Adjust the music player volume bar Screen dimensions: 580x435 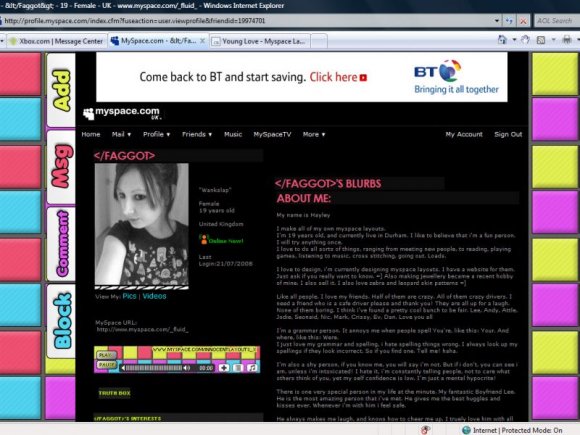pyautogui.click(x=154, y=368)
